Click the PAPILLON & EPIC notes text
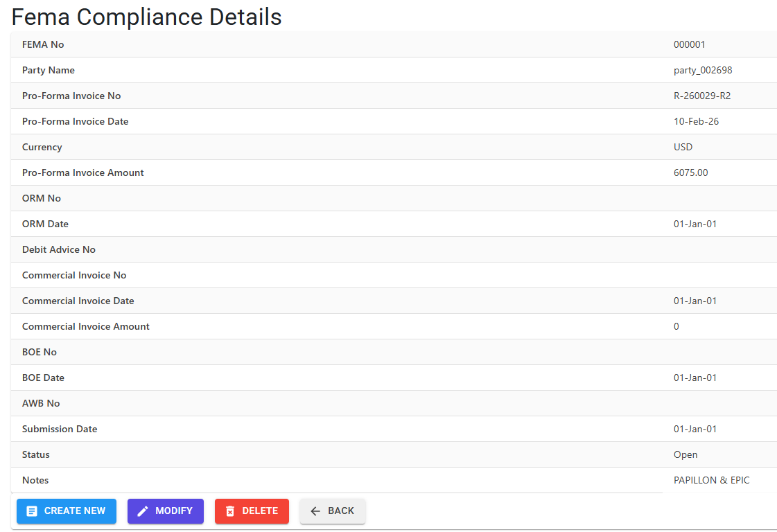The width and height of the screenshot is (777, 532). (712, 481)
